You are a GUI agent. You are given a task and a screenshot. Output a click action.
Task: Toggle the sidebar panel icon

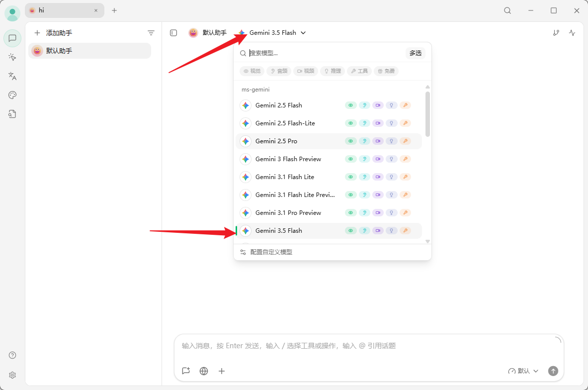click(173, 33)
